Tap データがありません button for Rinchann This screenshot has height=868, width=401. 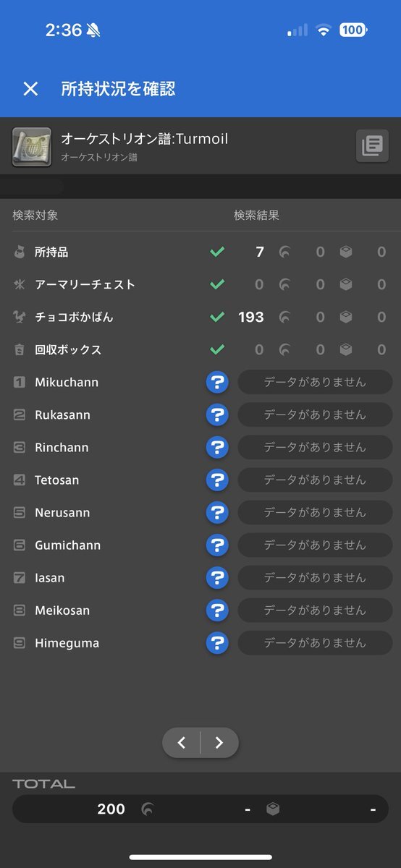315,447
